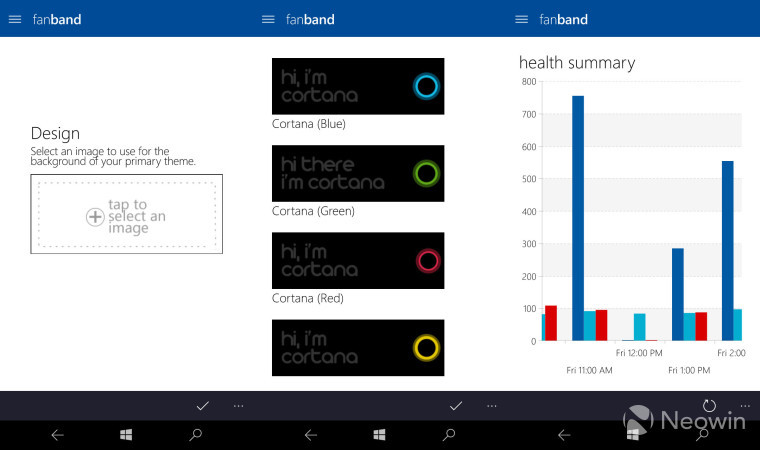The image size is (760, 450).
Task: Click the 100 y-axis value
Action: [529, 309]
